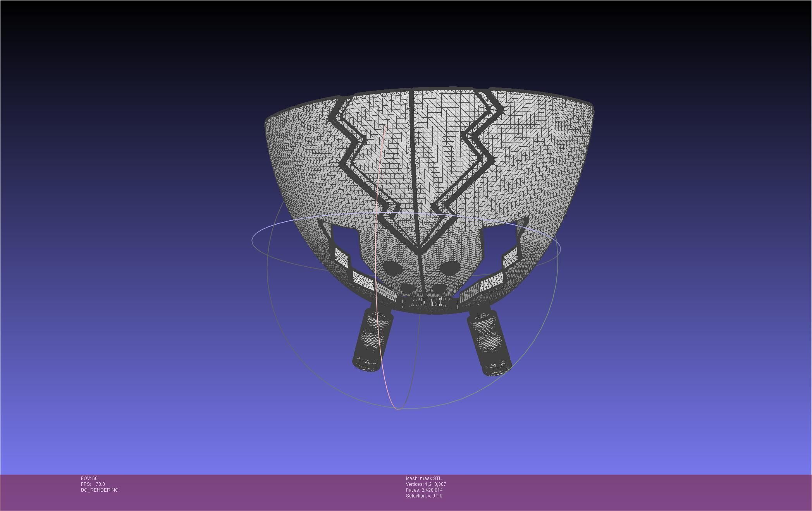Click the 'FOV: 60' status text
Image resolution: width=812 pixels, height=511 pixels.
click(x=89, y=478)
